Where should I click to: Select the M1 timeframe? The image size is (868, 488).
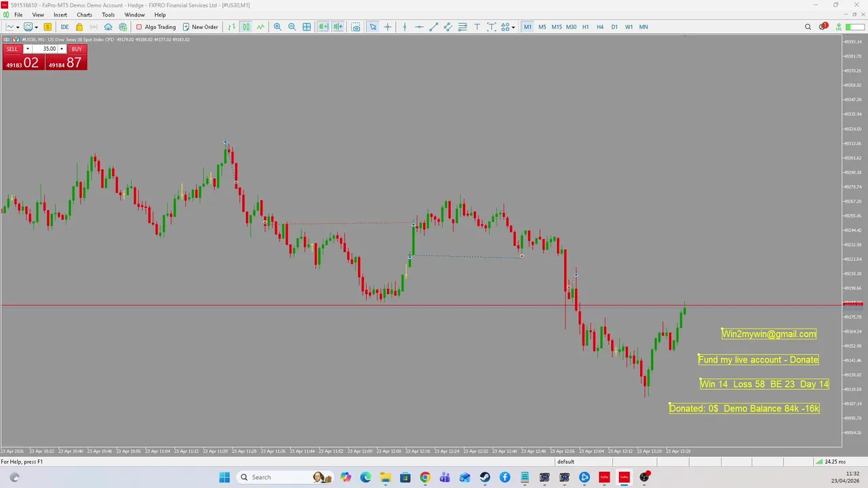point(528,27)
